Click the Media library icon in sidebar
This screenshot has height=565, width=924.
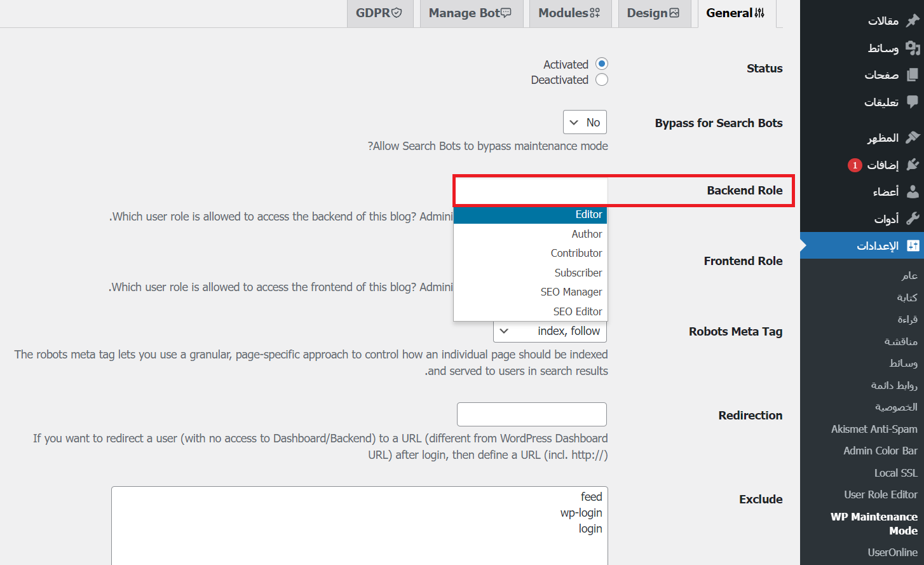click(x=913, y=48)
